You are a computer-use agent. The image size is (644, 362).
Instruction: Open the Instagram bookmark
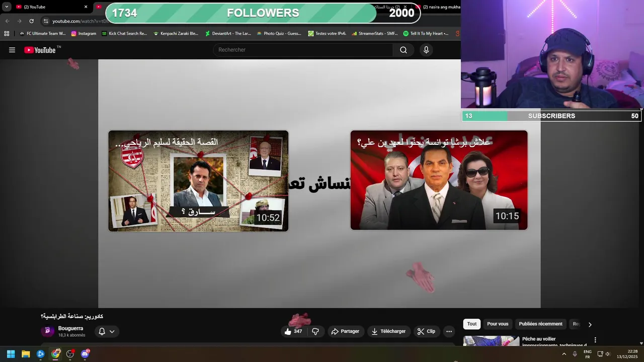click(84, 34)
